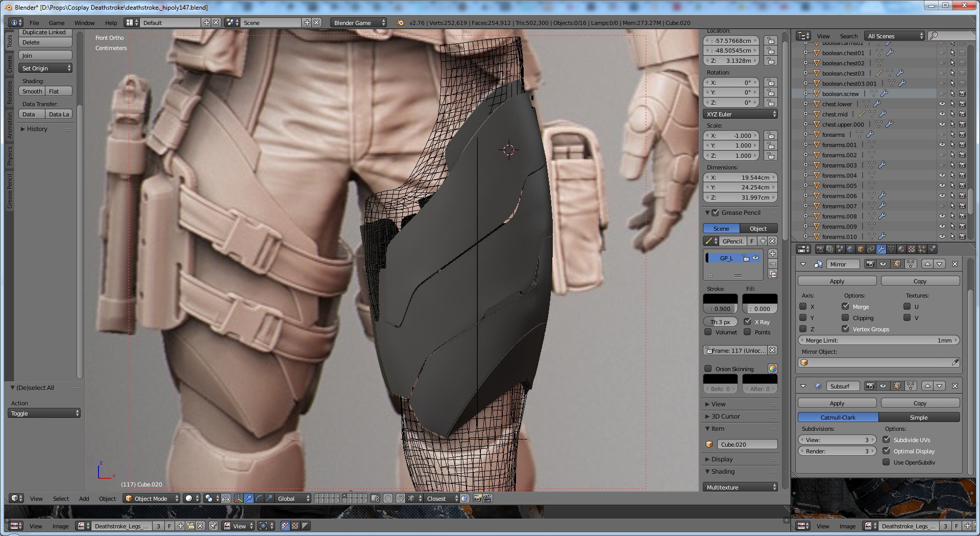This screenshot has width=980, height=536.
Task: Expand the 3D Cursor panel
Action: pyautogui.click(x=725, y=416)
